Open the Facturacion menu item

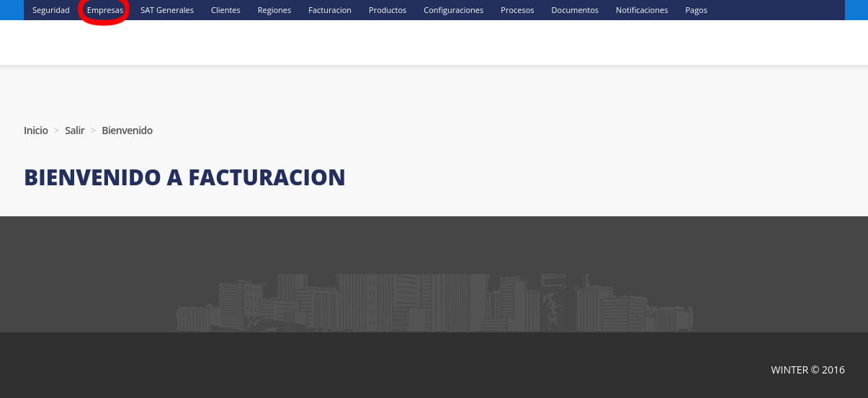coord(329,10)
